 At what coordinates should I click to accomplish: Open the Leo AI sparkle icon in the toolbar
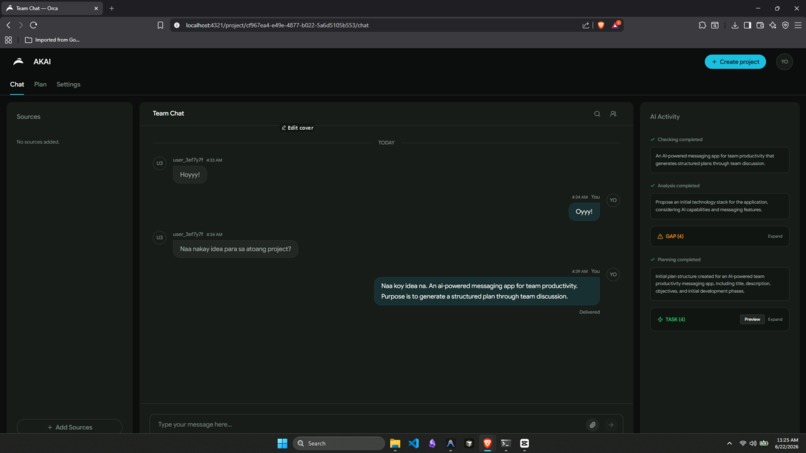click(773, 25)
